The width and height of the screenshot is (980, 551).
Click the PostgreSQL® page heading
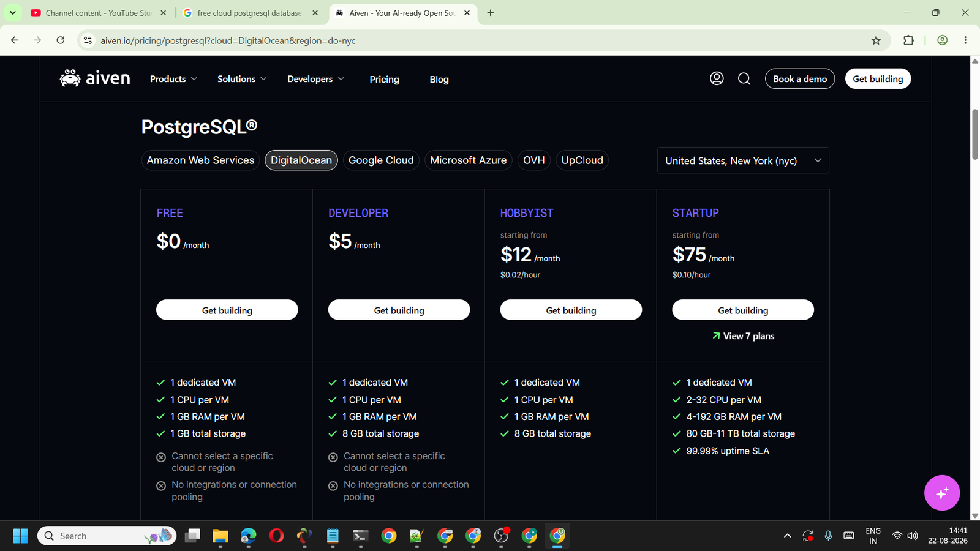point(199,127)
